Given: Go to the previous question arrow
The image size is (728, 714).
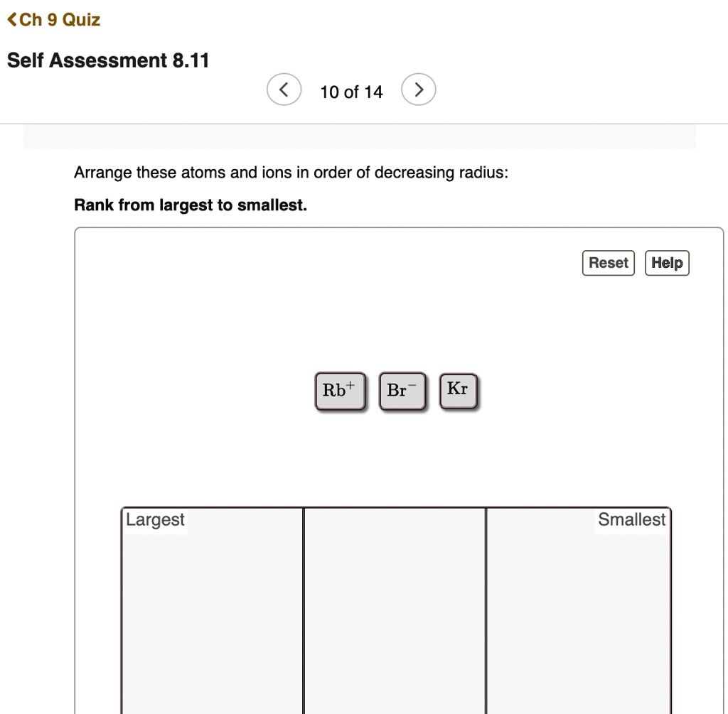Looking at the screenshot, I should [x=283, y=90].
